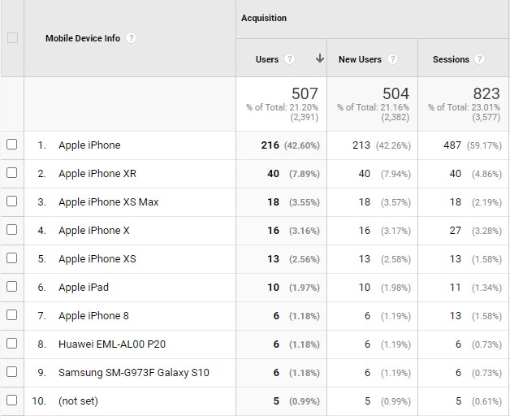510x420 pixels.
Task: Open the Samsung SM-G973F Galaxy S10 link
Action: tap(134, 373)
